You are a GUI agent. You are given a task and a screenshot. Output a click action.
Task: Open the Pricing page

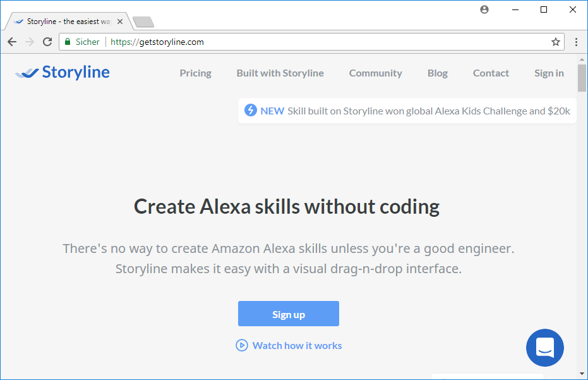click(x=195, y=73)
